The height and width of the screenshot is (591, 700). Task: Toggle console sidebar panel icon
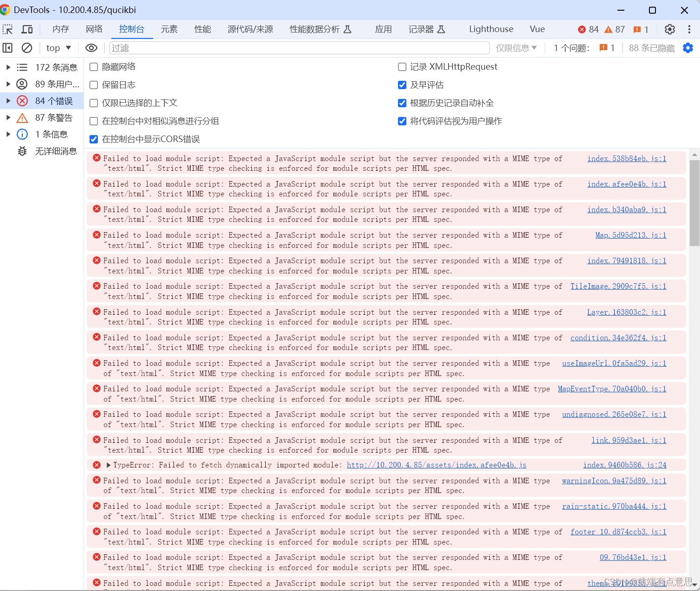[x=7, y=48]
